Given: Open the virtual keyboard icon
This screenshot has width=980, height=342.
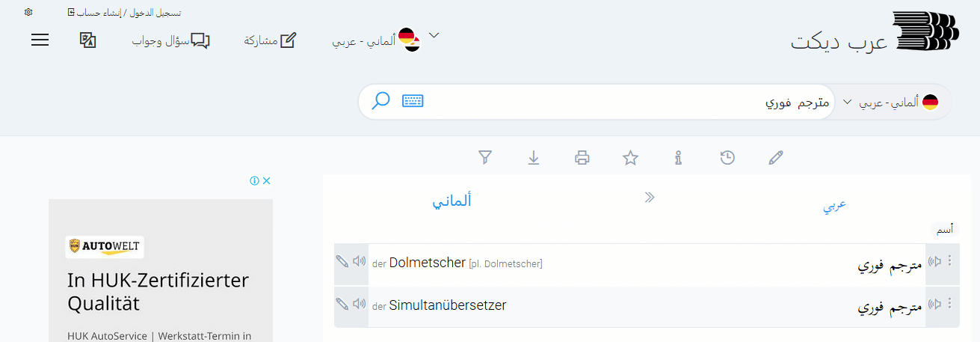Looking at the screenshot, I should (x=413, y=100).
